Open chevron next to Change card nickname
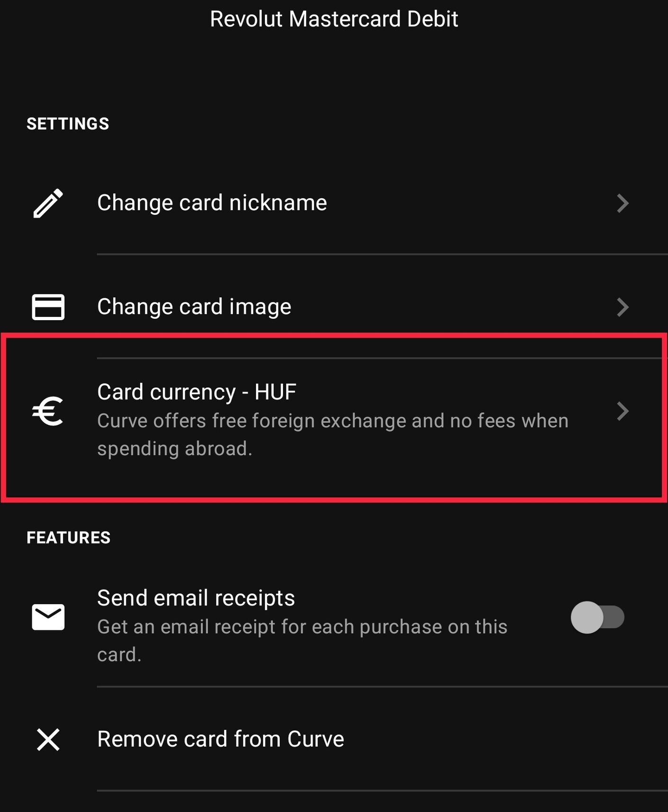 click(x=622, y=203)
